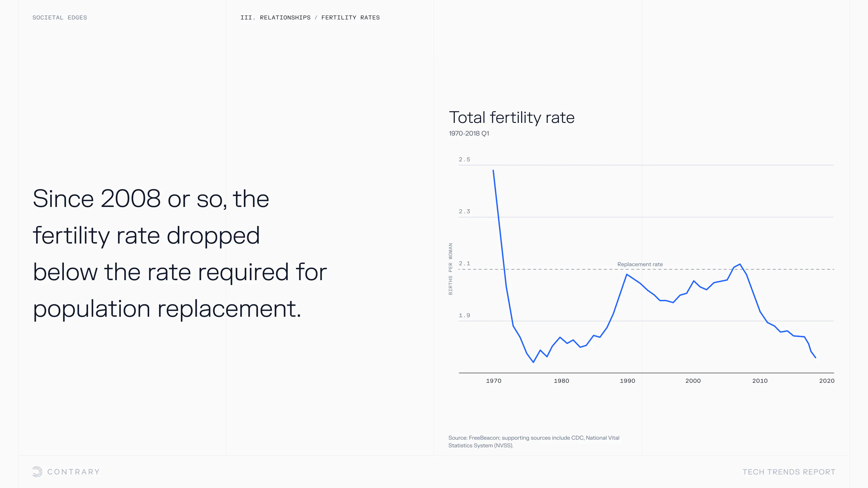
Task: Click the 2010 x-axis year label
Action: tap(760, 381)
